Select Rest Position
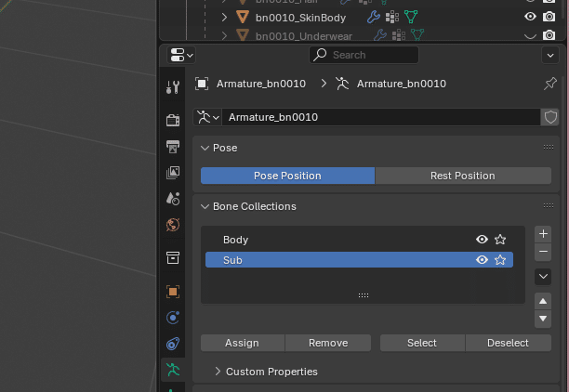Image resolution: width=569 pixels, height=392 pixels. 463,176
